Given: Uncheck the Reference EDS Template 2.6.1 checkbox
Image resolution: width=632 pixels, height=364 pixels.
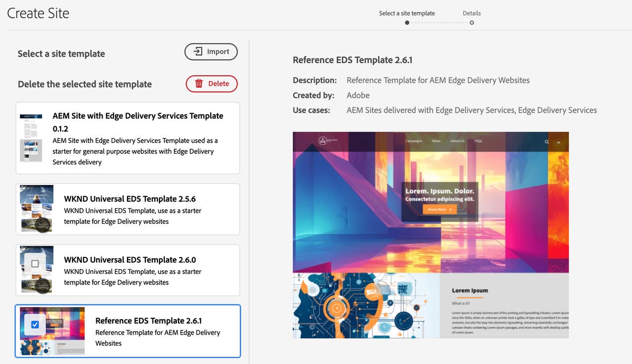Looking at the screenshot, I should (35, 324).
